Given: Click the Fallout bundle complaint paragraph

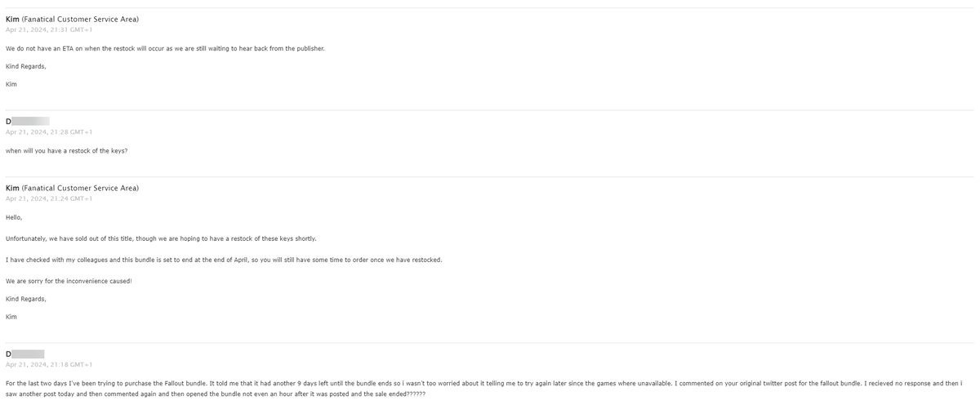Looking at the screenshot, I should 484,389.
